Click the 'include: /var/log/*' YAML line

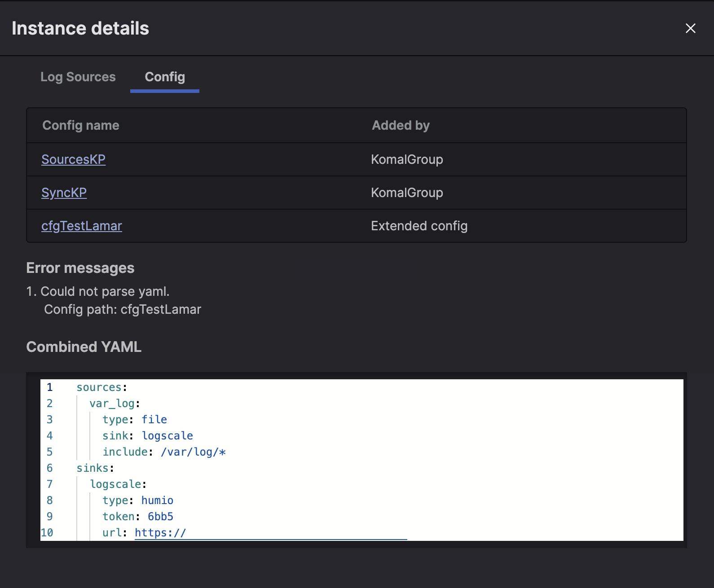point(164,452)
